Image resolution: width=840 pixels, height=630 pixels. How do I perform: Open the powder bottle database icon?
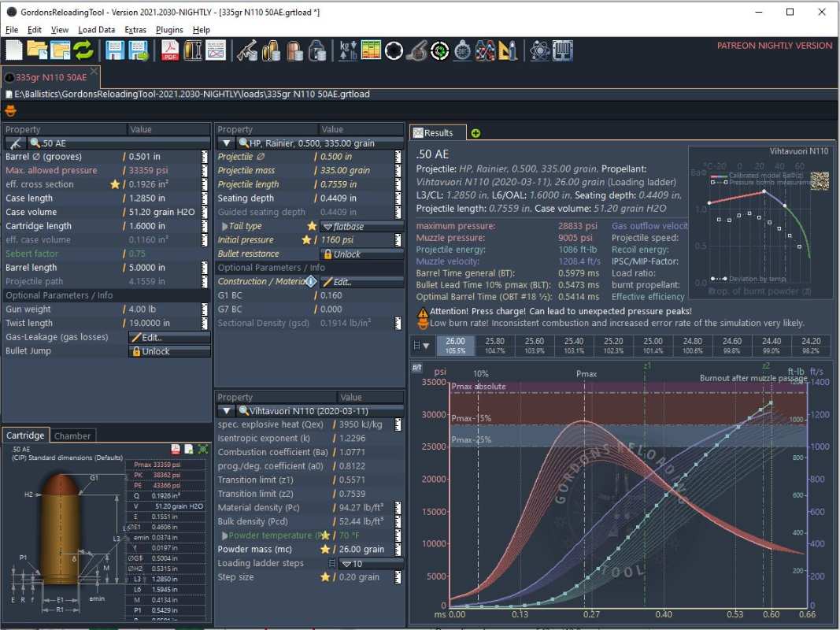(x=317, y=50)
